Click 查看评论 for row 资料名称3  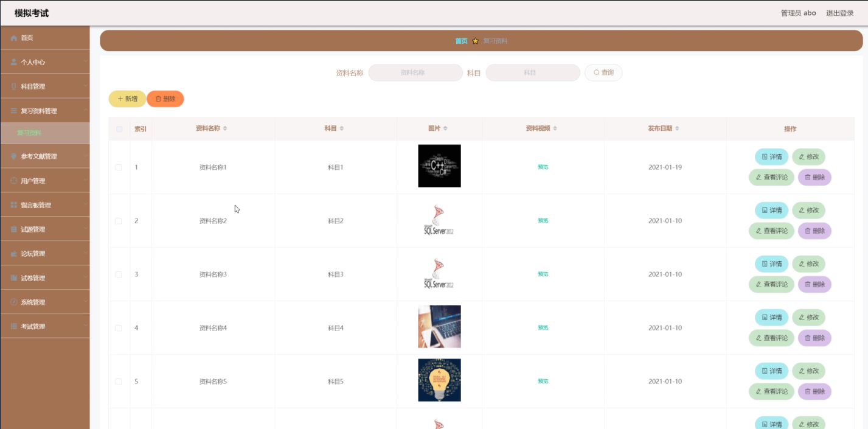771,285
